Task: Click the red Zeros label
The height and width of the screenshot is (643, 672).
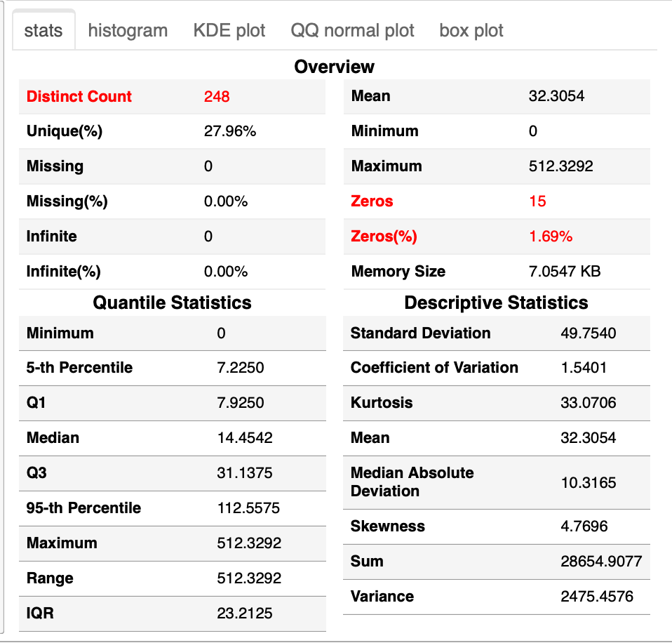Action: tap(372, 201)
